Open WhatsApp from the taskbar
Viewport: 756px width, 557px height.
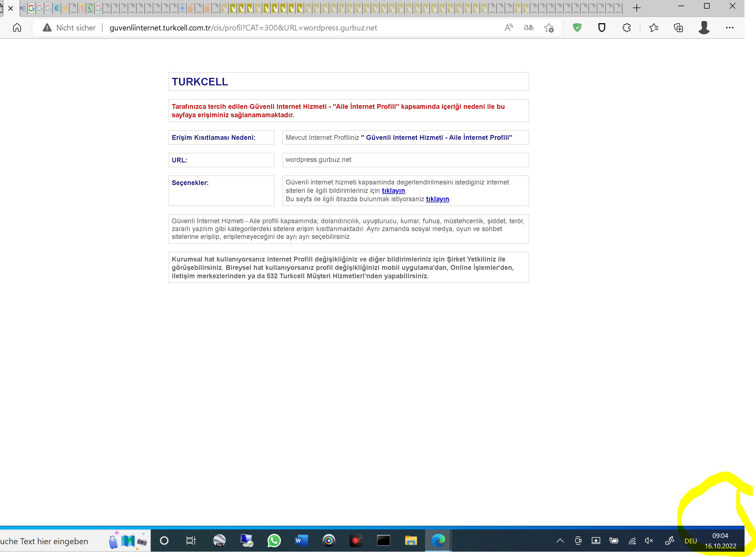tap(274, 541)
